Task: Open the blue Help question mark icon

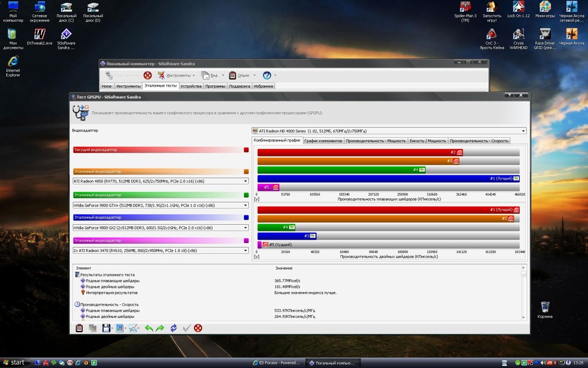Action: 267,75
